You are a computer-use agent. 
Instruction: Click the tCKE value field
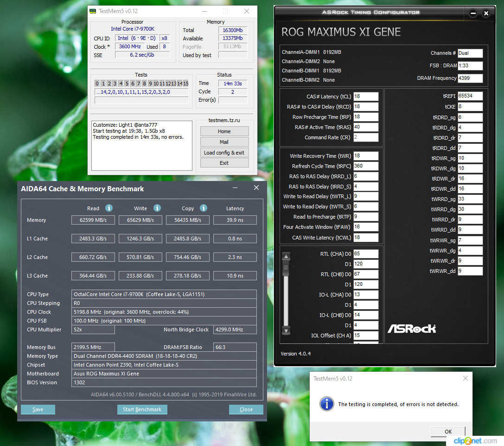pyautogui.click(x=470, y=107)
